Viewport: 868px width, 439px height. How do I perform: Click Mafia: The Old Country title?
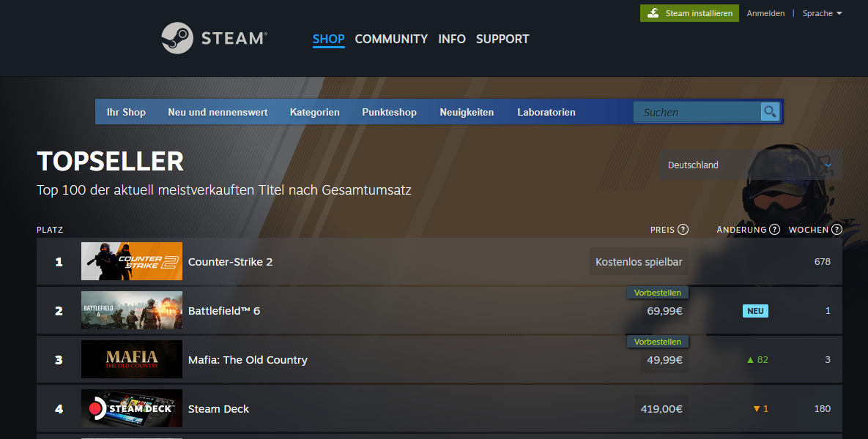[x=248, y=360]
